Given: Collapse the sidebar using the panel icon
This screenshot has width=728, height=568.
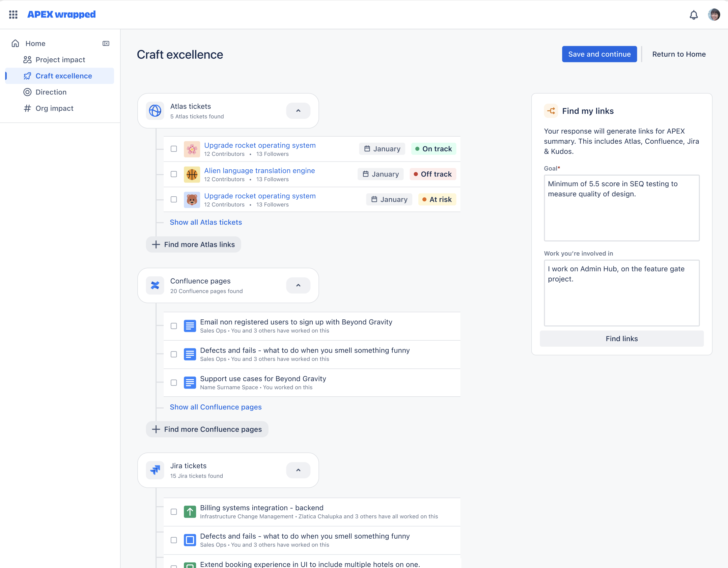Looking at the screenshot, I should point(106,44).
